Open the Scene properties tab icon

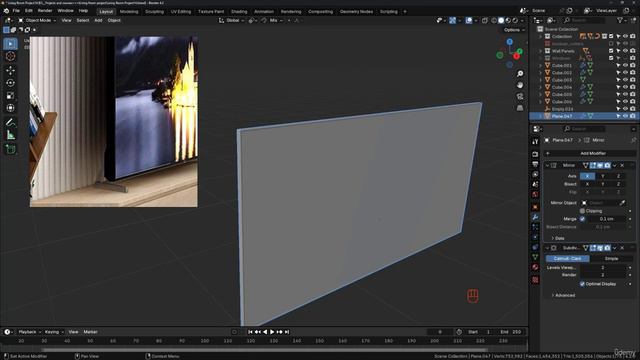pyautogui.click(x=535, y=184)
